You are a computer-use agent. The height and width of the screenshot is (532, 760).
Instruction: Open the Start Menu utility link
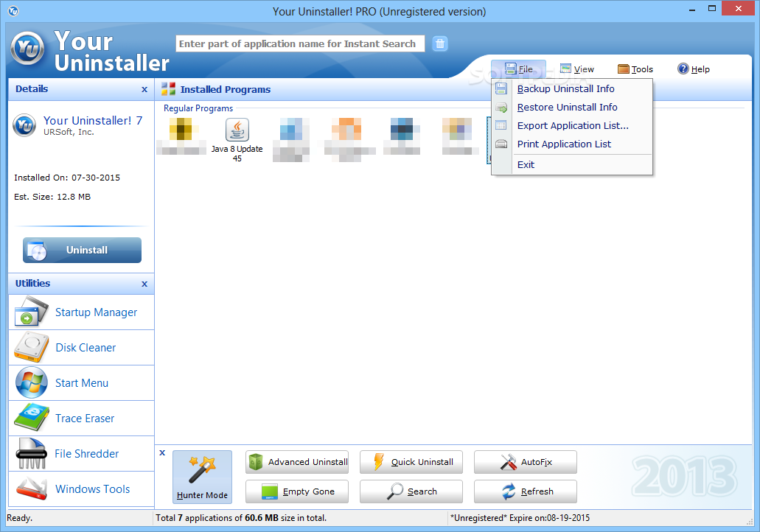tap(82, 382)
